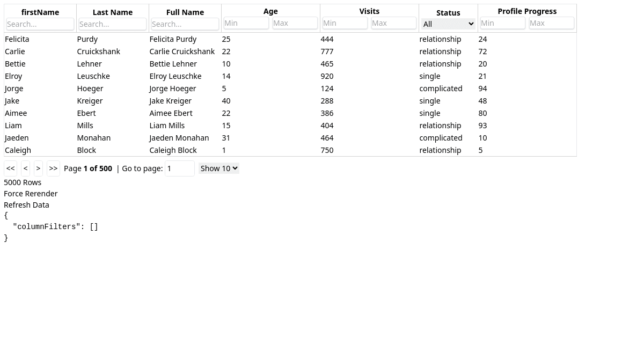Click the next page arrow button
Image resolution: width=644 pixels, height=338 pixels.
pos(38,168)
